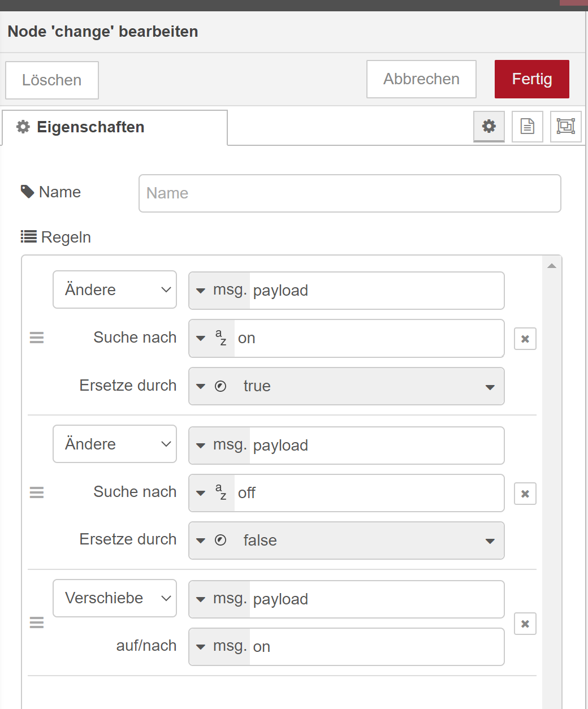Remove the Verschiebe rule

[x=525, y=624]
